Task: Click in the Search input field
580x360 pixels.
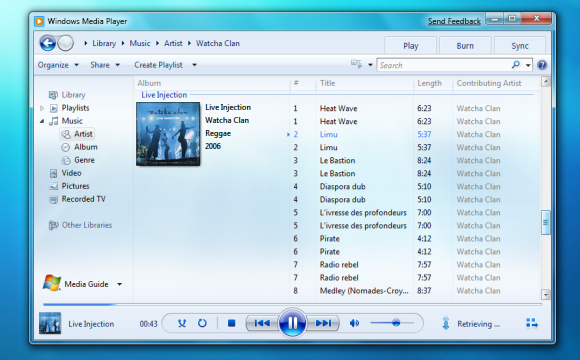Action: coord(444,65)
